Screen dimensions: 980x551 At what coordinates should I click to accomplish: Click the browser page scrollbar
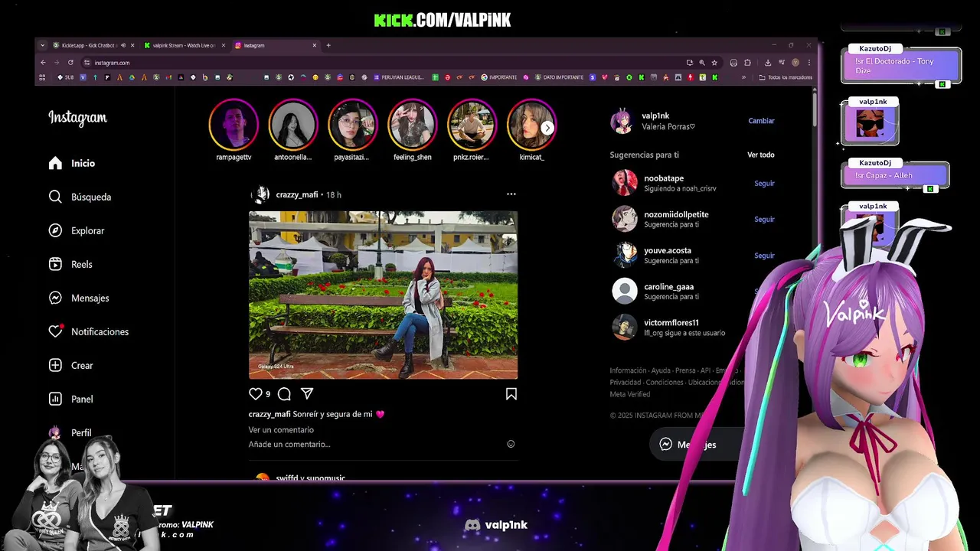[814, 111]
